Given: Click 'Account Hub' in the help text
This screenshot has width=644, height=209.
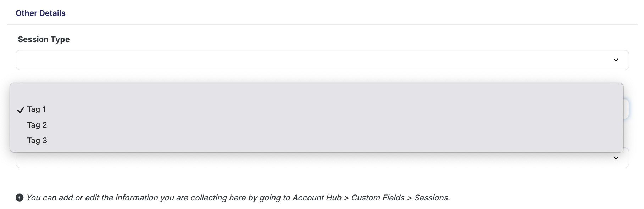Looking at the screenshot, I should click(317, 198).
